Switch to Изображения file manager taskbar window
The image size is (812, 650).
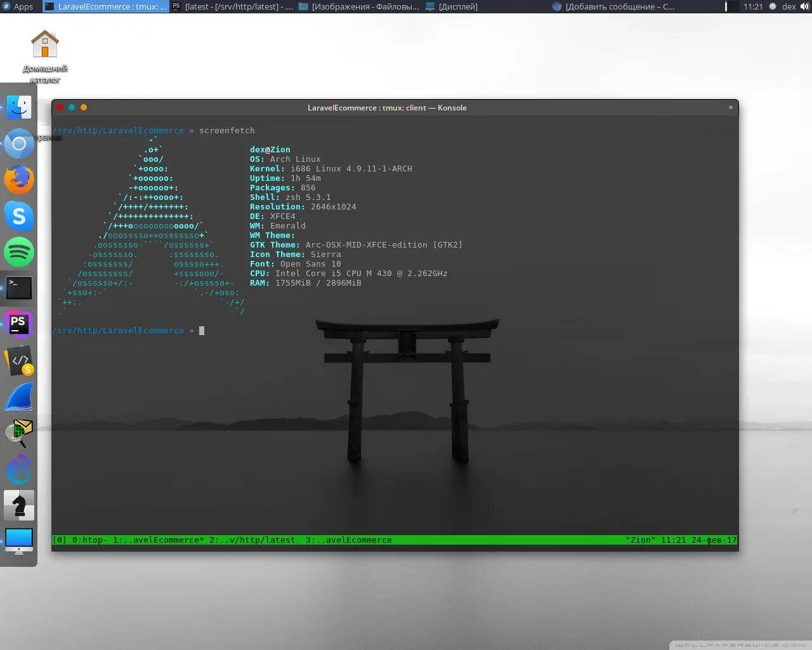(358, 6)
